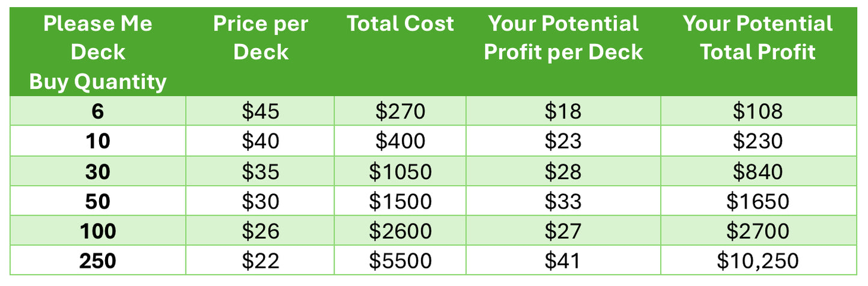Select the quantity 30 cell

(98, 171)
